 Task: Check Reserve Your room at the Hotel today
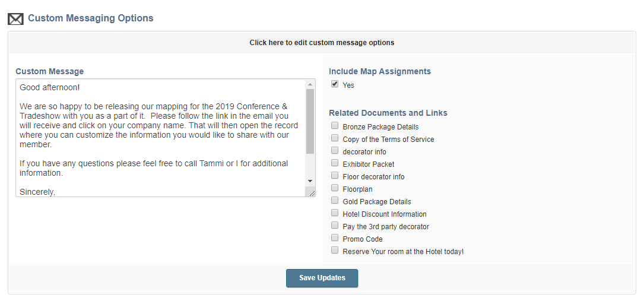click(x=335, y=250)
